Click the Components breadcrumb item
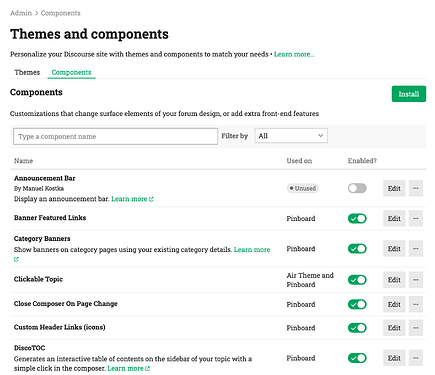The height and width of the screenshot is (375, 435). click(60, 13)
